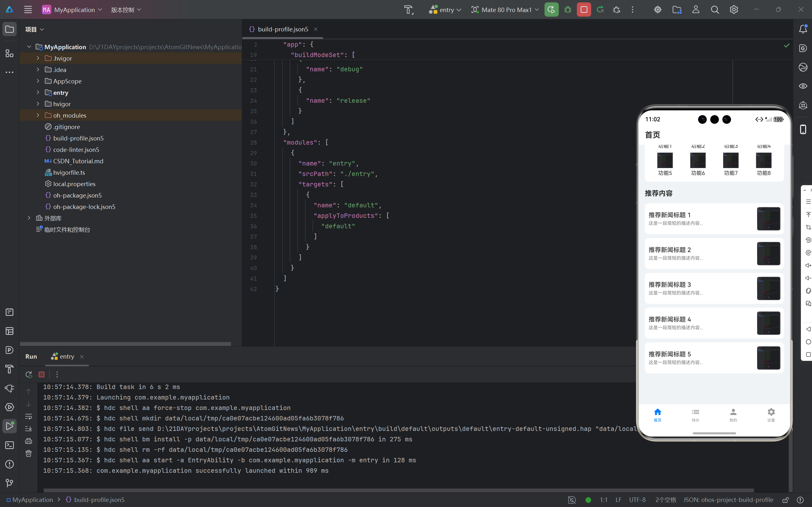Toggle soft-wrap in Run console
This screenshot has height=507, width=812.
point(29,416)
